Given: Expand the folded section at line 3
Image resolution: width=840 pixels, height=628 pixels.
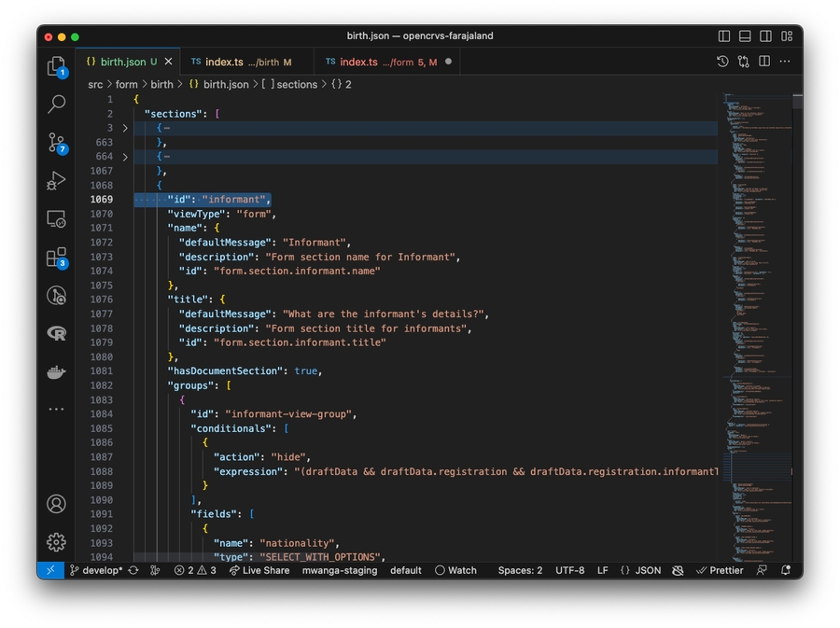Looking at the screenshot, I should (x=125, y=128).
